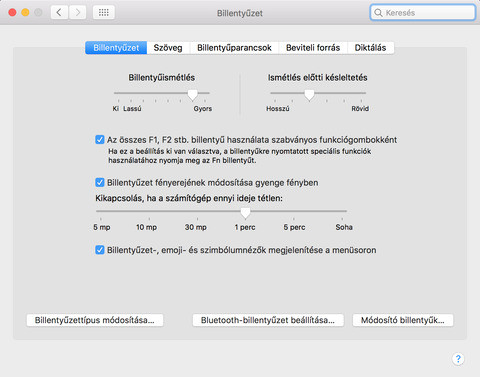480x377 pixels.
Task: Click the red close window button
Action: (x=12, y=13)
